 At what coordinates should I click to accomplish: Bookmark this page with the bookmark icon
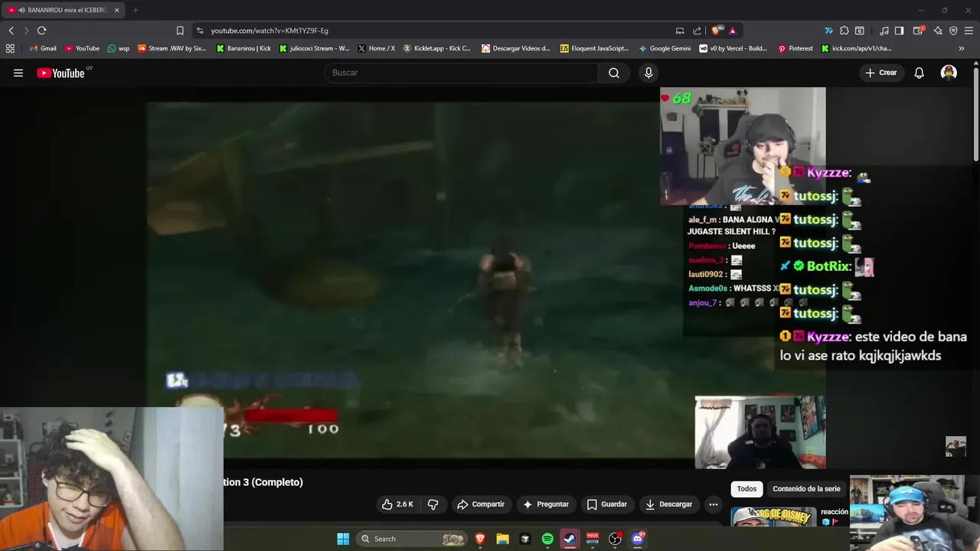point(180,31)
